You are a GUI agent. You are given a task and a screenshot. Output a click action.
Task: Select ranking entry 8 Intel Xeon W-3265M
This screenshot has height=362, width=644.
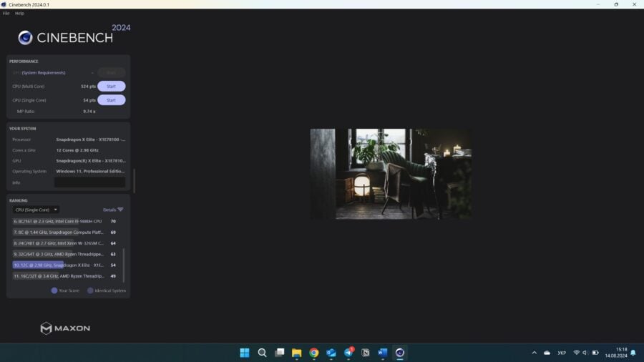click(x=64, y=243)
